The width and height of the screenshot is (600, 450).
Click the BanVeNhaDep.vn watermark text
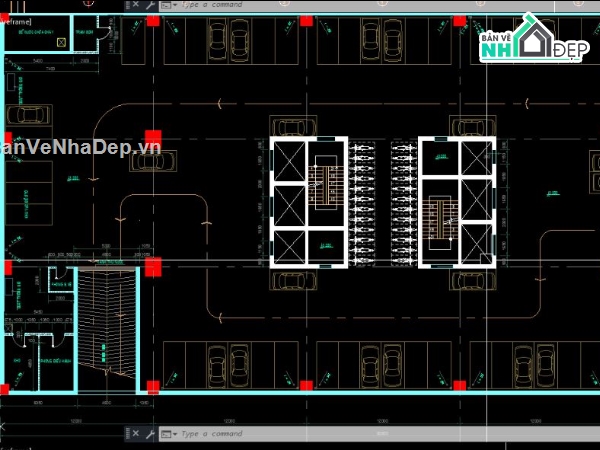[80, 147]
